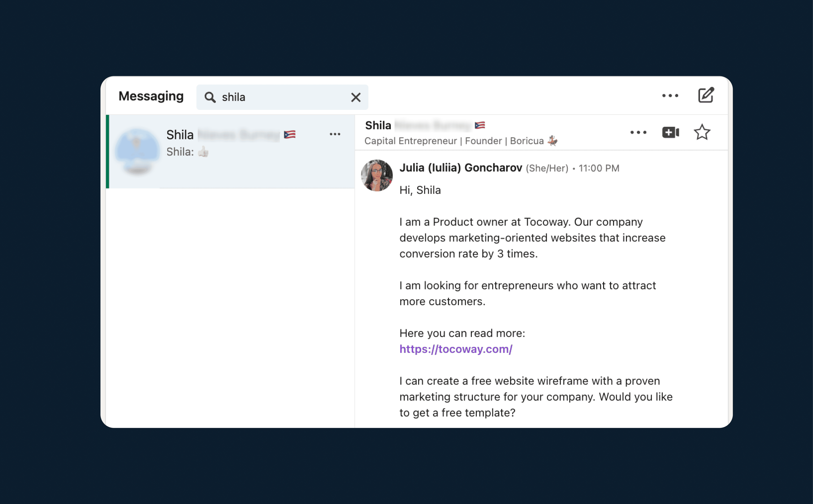This screenshot has height=504, width=813.
Task: Click the Julia (Iuliia) Goncharov sender name
Action: pyautogui.click(x=460, y=168)
